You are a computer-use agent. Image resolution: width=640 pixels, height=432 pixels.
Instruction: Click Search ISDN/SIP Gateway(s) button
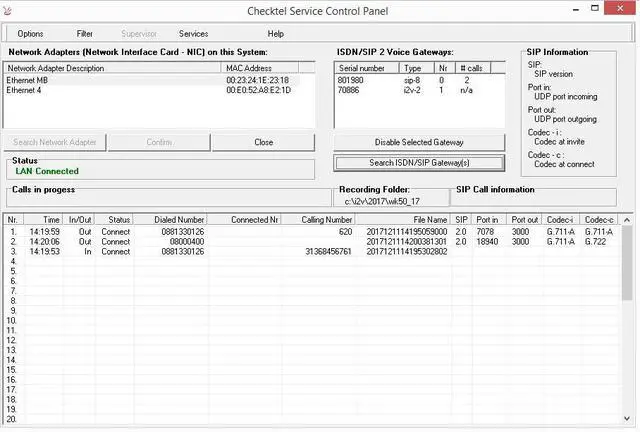[x=419, y=162]
